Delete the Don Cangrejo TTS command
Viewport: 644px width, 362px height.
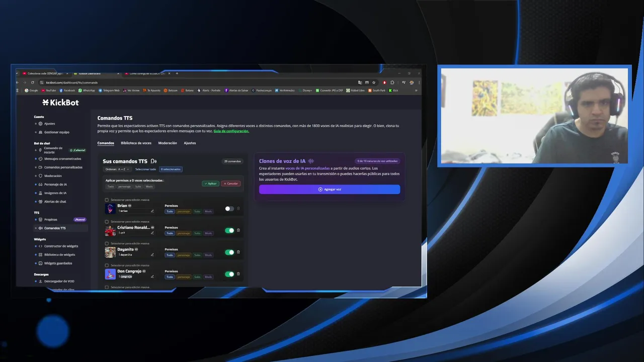pyautogui.click(x=238, y=274)
